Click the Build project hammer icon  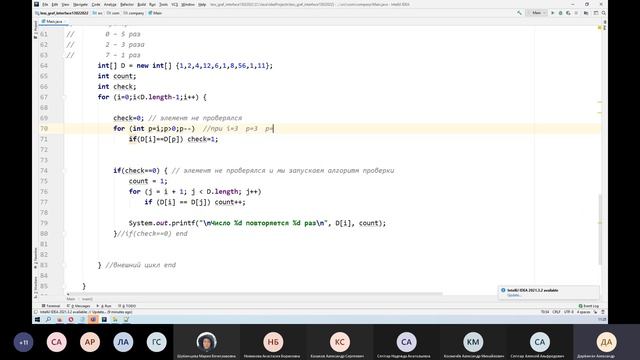click(519, 13)
